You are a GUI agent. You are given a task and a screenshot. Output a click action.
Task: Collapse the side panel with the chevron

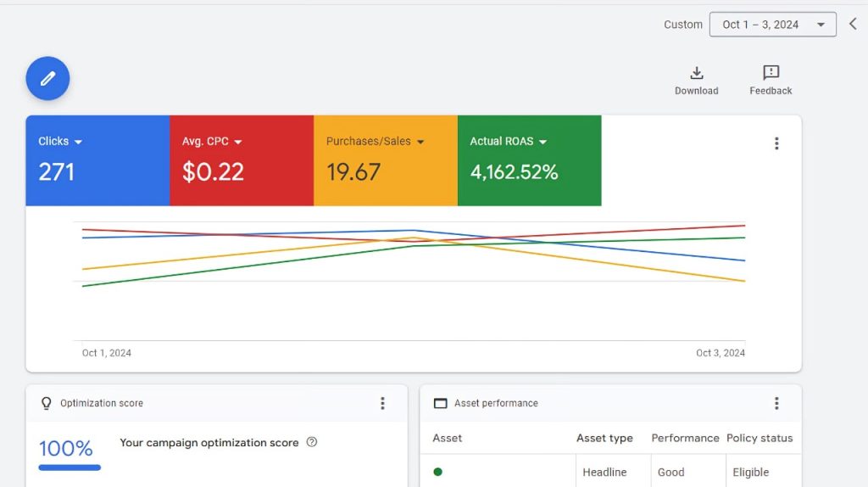(853, 25)
